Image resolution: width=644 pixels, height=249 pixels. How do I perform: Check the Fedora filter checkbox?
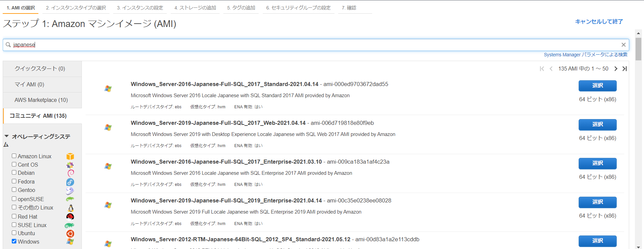[14, 181]
